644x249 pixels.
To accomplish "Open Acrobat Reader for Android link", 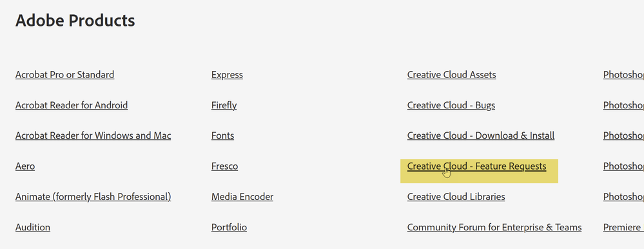I will (72, 105).
